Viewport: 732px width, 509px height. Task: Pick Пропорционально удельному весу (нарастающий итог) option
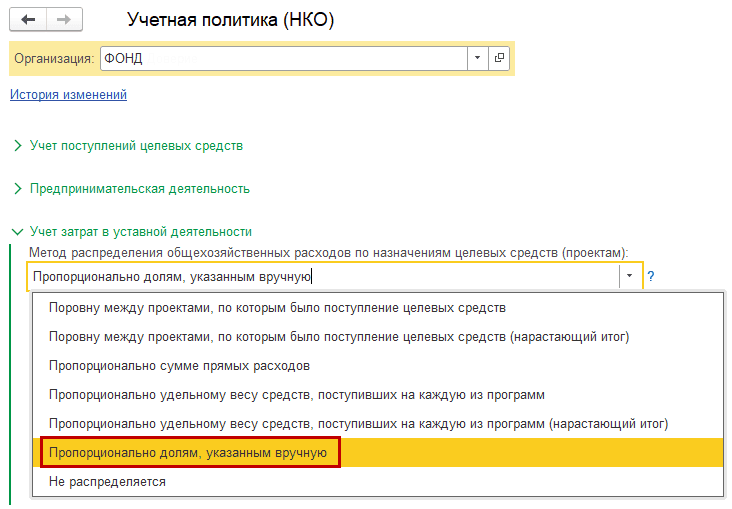point(358,424)
